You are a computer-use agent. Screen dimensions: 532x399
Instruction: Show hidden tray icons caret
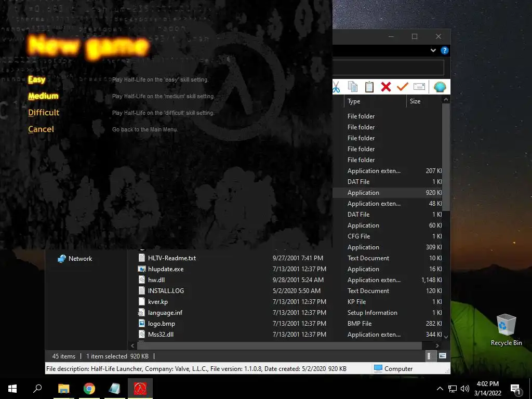coord(440,389)
